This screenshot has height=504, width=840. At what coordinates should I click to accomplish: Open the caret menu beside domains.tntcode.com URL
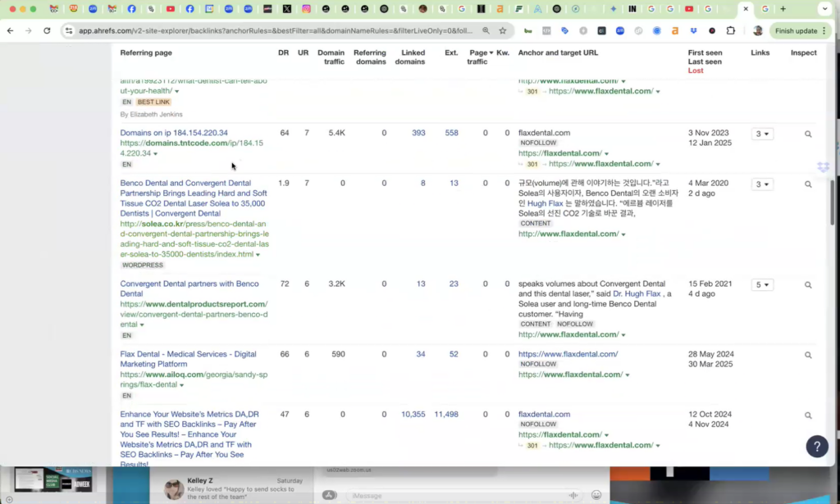pos(155,154)
